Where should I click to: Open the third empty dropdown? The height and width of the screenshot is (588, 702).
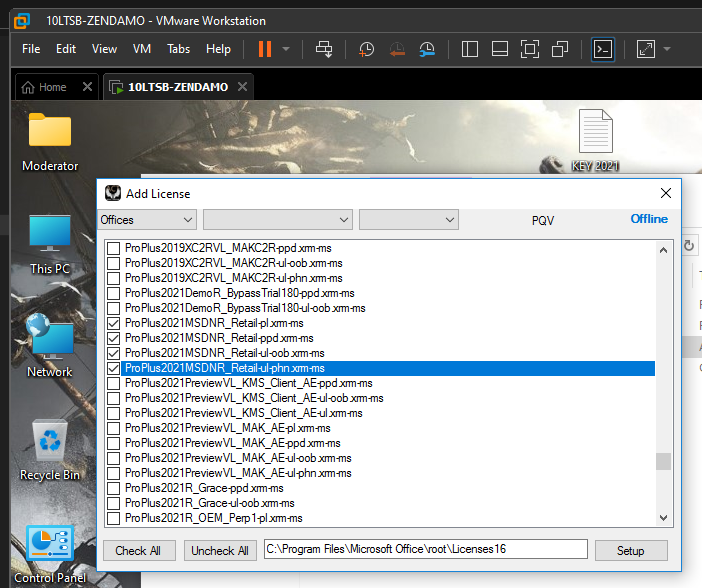(408, 220)
